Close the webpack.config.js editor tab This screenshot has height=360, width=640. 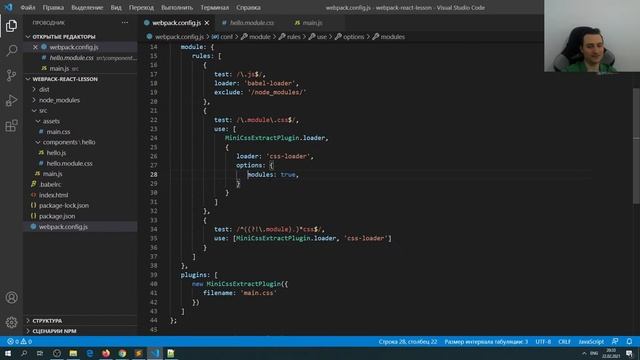[207, 23]
